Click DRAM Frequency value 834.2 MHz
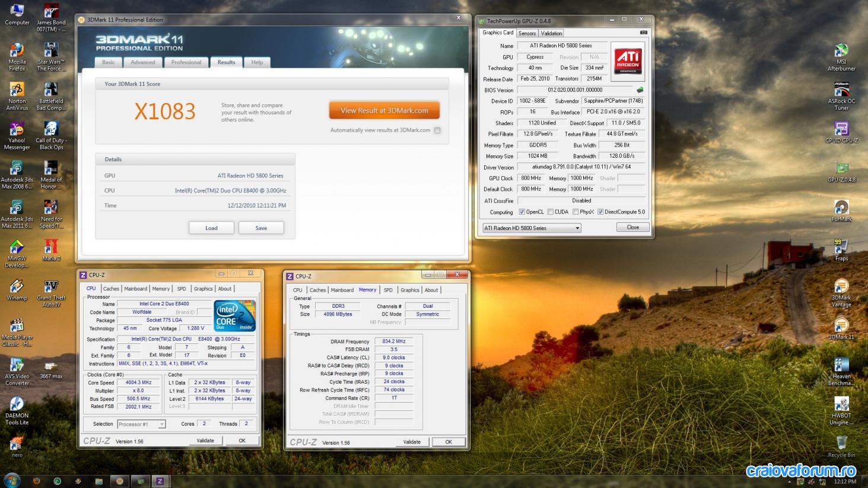The width and height of the screenshot is (868, 488). pyautogui.click(x=394, y=342)
